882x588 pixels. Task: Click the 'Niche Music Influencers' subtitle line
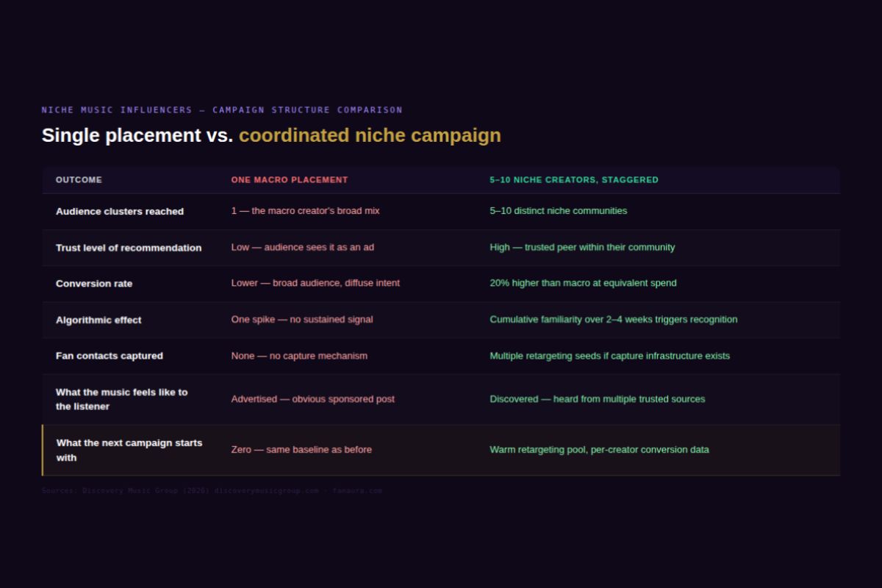click(222, 110)
